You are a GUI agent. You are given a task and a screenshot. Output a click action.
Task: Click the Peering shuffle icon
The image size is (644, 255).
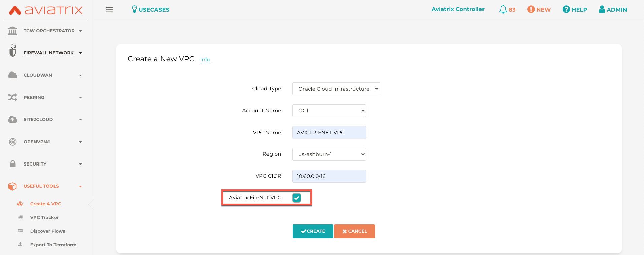[x=13, y=97]
